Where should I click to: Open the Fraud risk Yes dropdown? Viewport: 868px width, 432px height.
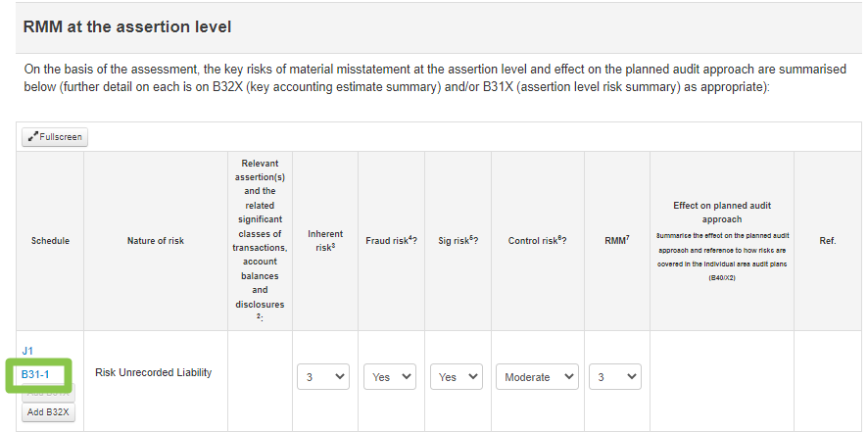tap(390, 376)
